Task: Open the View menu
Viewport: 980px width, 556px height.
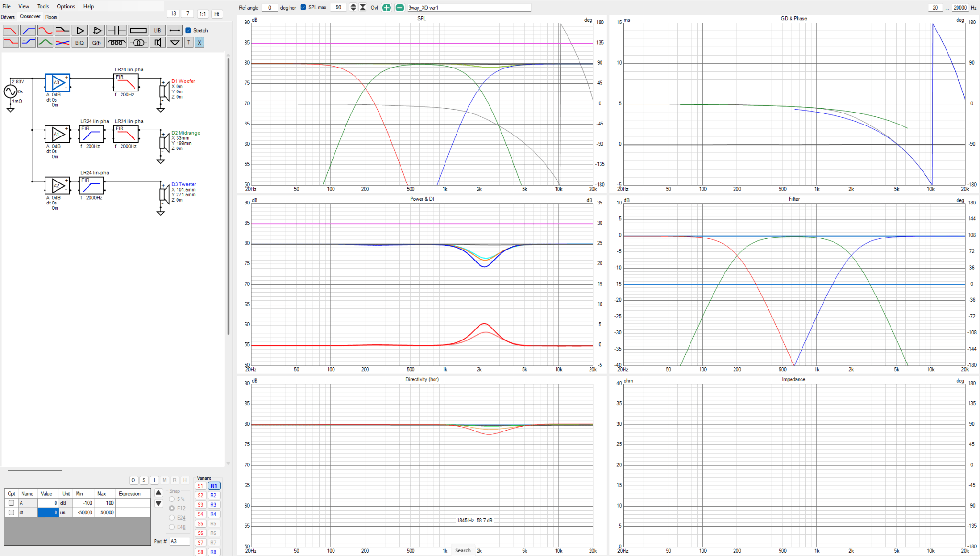Action: pyautogui.click(x=23, y=6)
